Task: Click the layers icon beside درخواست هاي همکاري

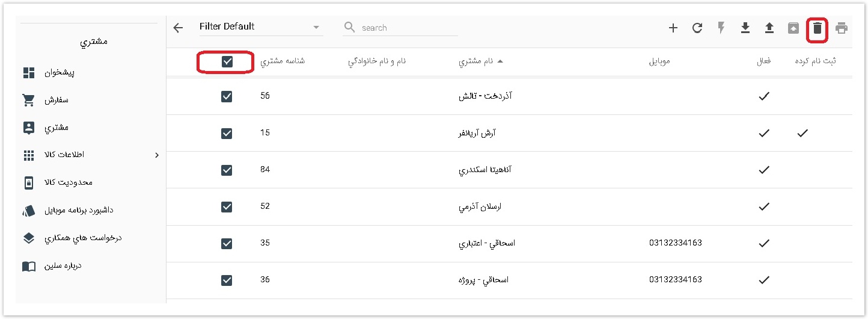Action: tap(29, 238)
